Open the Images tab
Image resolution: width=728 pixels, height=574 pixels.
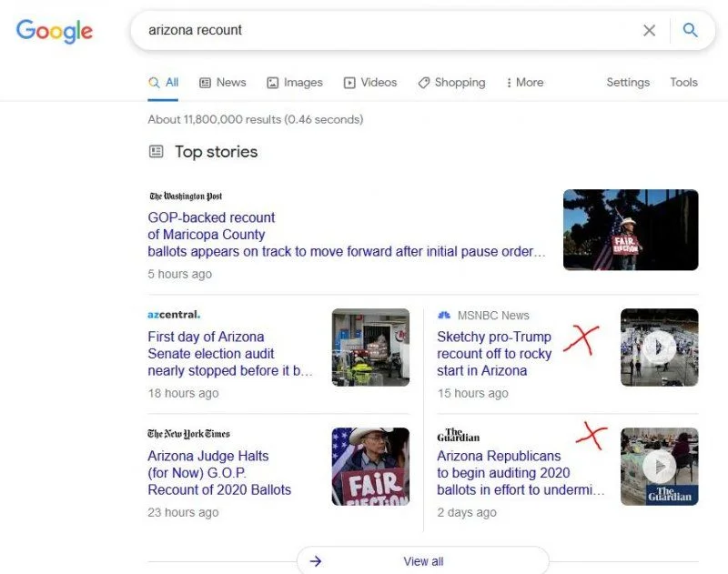click(x=294, y=83)
